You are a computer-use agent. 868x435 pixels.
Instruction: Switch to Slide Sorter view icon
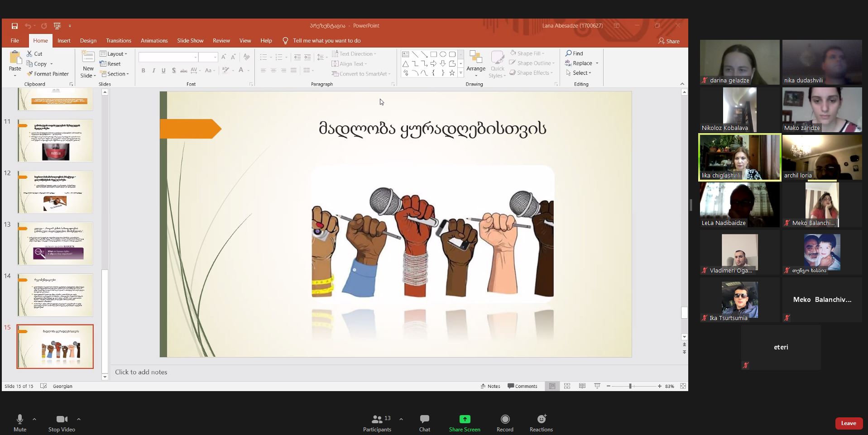pyautogui.click(x=567, y=386)
